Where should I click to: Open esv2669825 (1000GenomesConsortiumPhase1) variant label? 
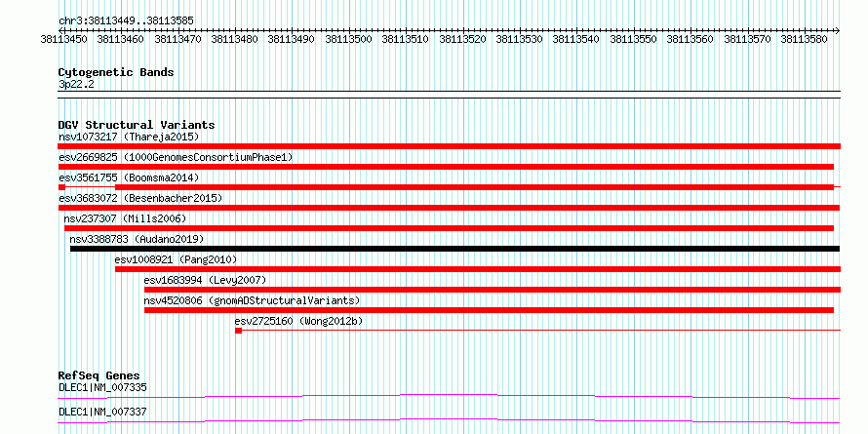coord(176,157)
